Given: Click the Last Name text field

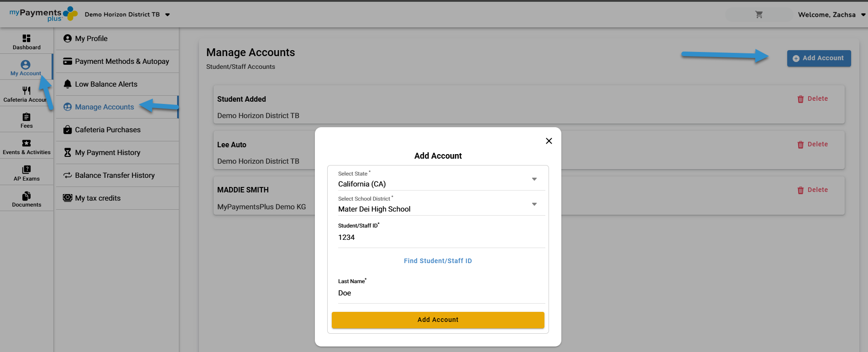Looking at the screenshot, I should pos(441,293).
